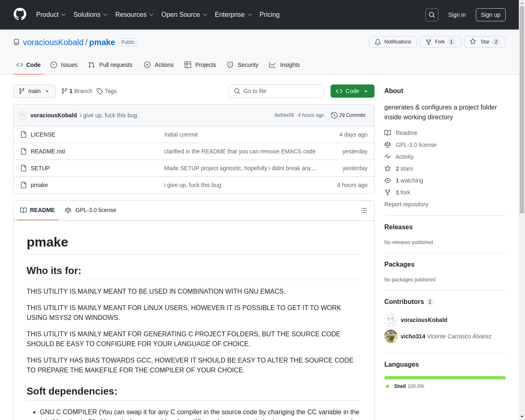Click the GitHub logo icon
Image resolution: width=525 pixels, height=420 pixels.
(20, 14)
